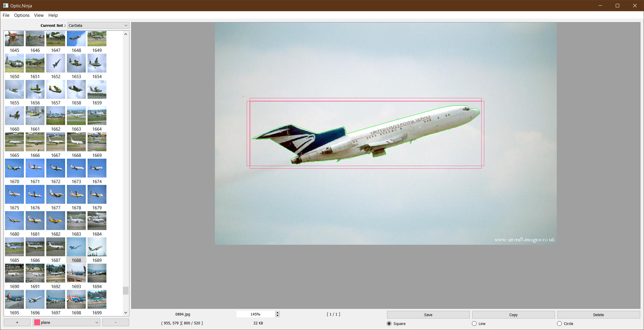
Task: Select thumbnail 1683
Action: click(76, 221)
